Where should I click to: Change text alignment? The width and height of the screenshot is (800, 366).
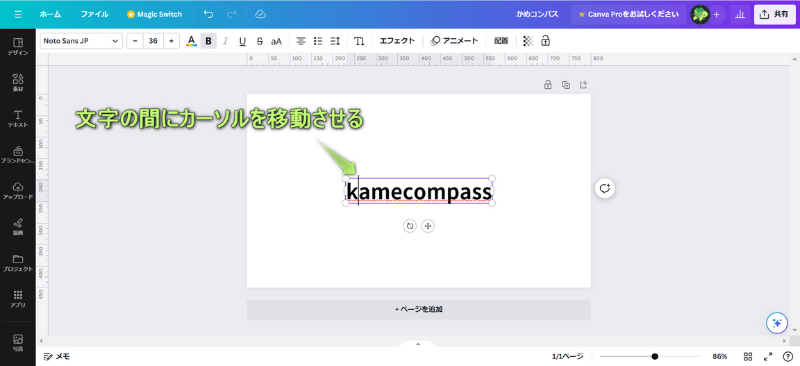pos(302,41)
